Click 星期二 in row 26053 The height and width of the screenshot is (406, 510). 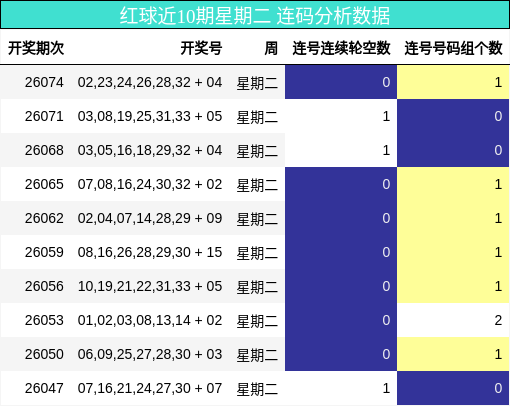coord(257,321)
